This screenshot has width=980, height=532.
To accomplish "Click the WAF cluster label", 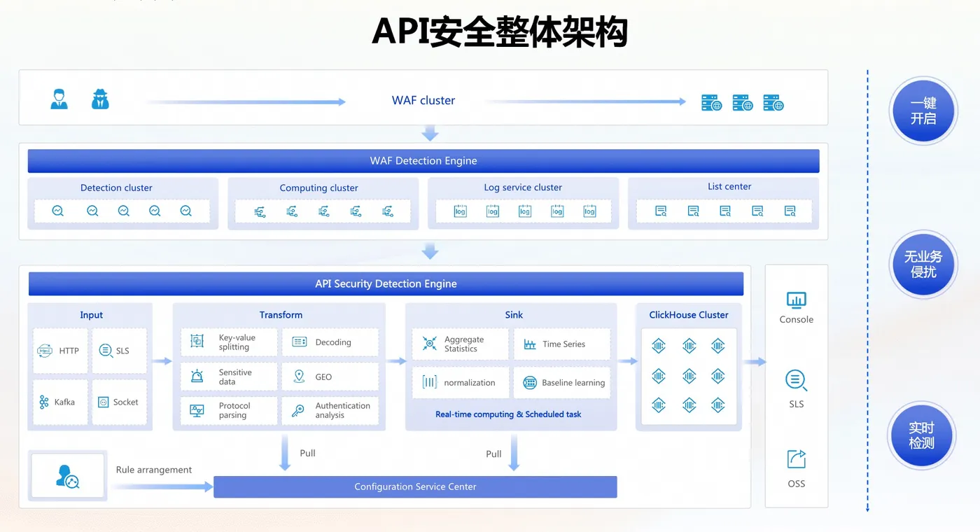I will tap(423, 100).
